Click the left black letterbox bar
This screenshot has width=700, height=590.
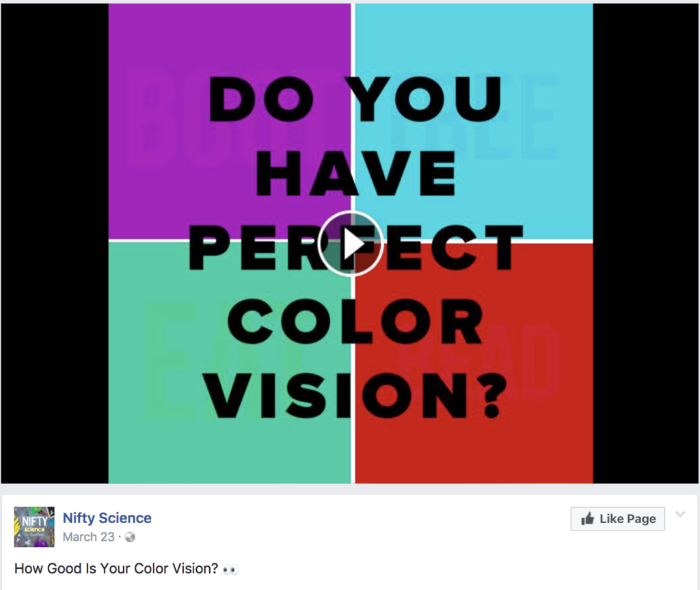55,243
